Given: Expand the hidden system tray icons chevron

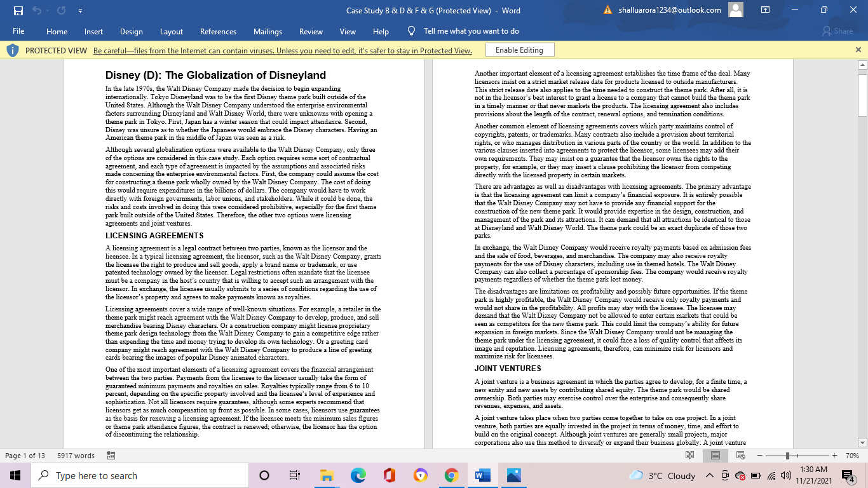Looking at the screenshot, I should tap(710, 476).
